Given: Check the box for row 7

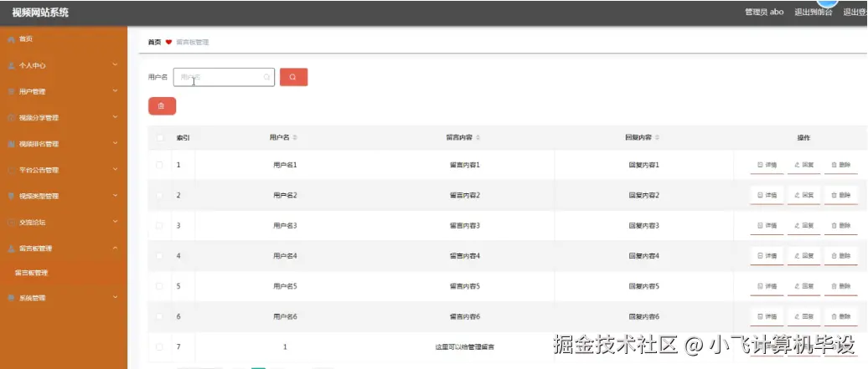Looking at the screenshot, I should (159, 347).
